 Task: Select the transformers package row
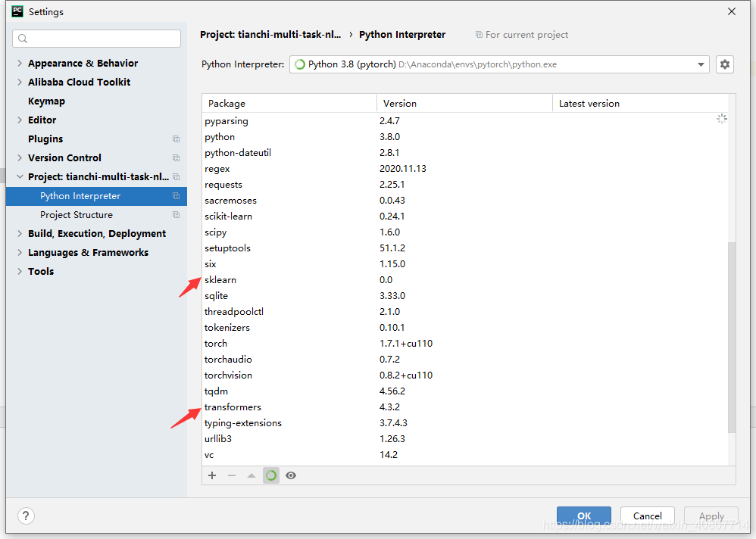point(465,407)
